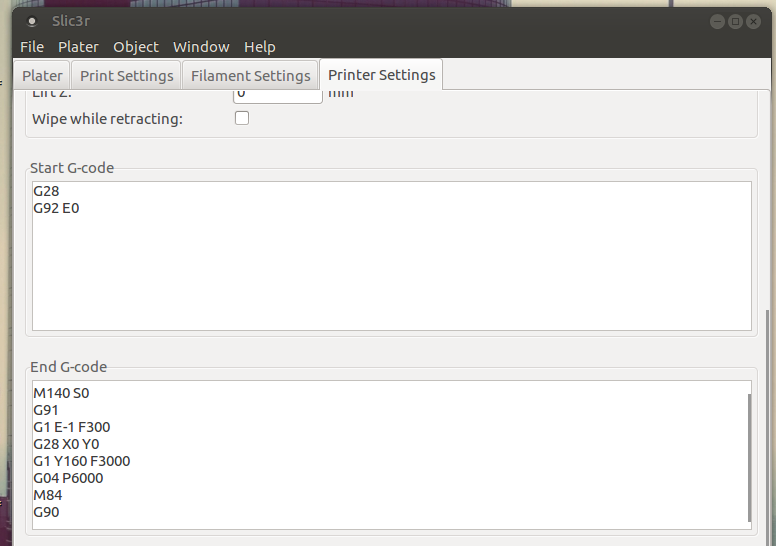Open the Help menu
This screenshot has height=546, width=776.
(x=259, y=47)
